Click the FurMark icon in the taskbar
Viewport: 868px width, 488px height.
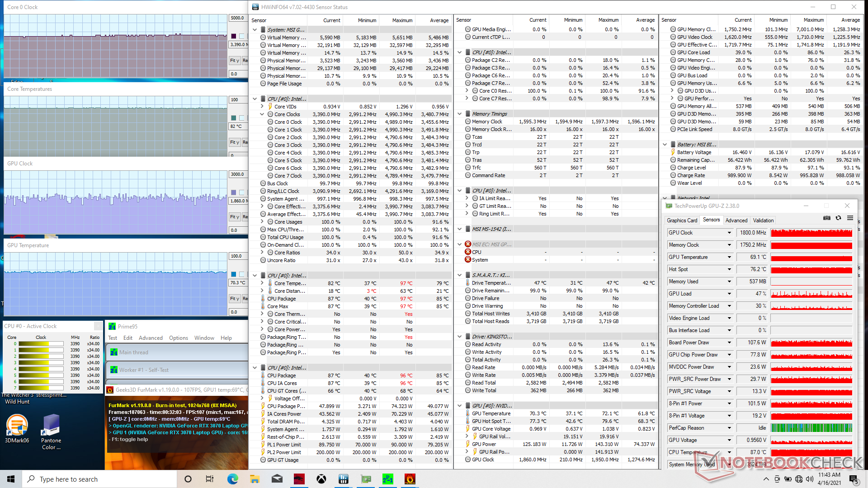(410, 479)
